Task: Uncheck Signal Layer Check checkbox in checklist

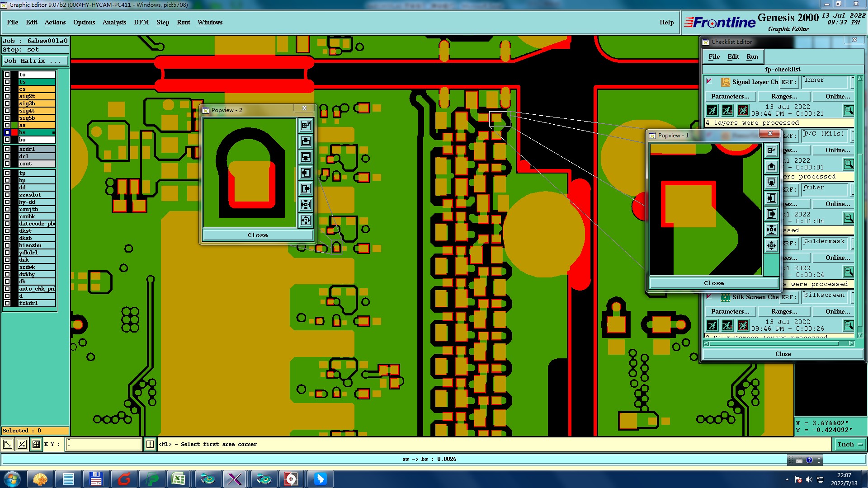Action: (709, 81)
